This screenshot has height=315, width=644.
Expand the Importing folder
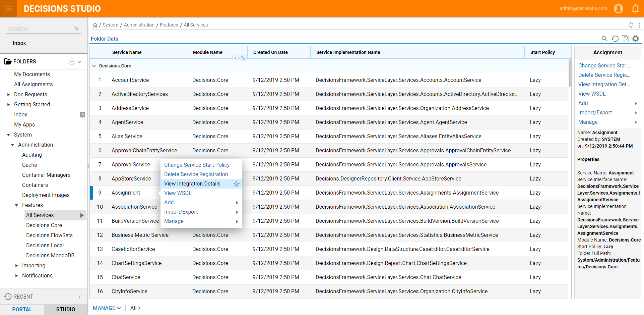tap(16, 266)
